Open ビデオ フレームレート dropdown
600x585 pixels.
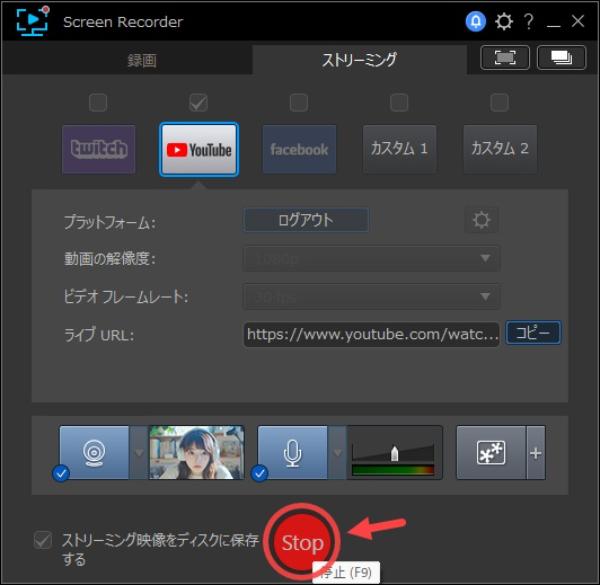(x=372, y=296)
